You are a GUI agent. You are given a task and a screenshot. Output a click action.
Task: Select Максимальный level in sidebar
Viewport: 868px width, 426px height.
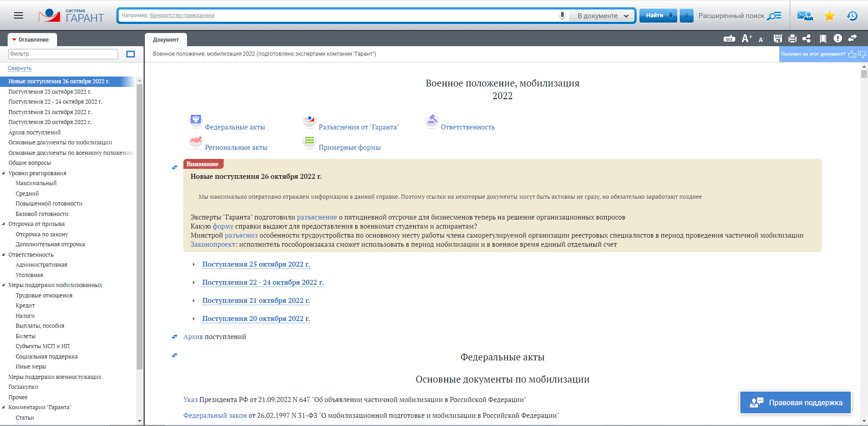click(x=36, y=183)
